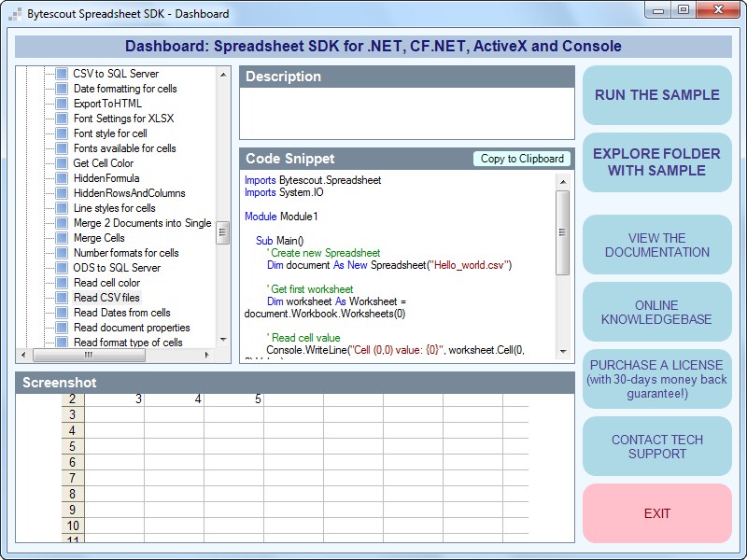Open the Read document properties sample

tap(132, 328)
